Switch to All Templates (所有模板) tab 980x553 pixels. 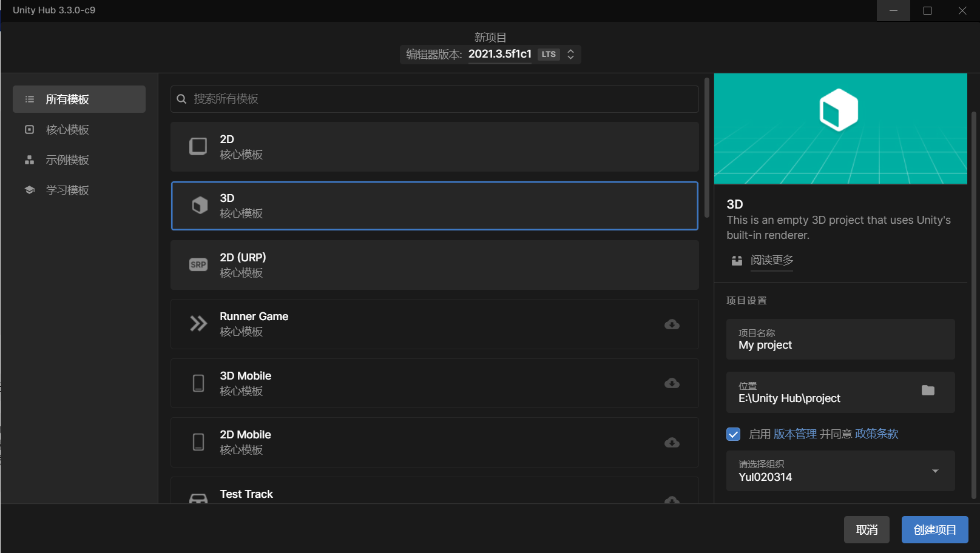coord(79,99)
